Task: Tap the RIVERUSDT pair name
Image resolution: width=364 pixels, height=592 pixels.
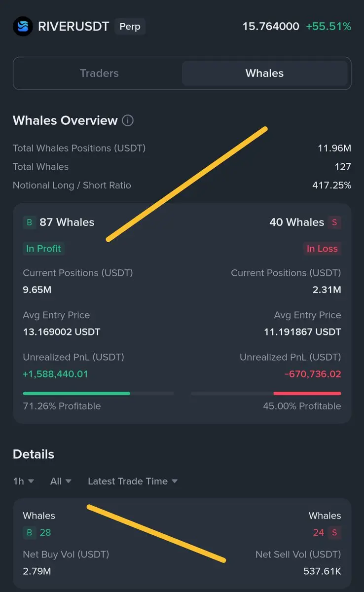Action: pyautogui.click(x=73, y=26)
